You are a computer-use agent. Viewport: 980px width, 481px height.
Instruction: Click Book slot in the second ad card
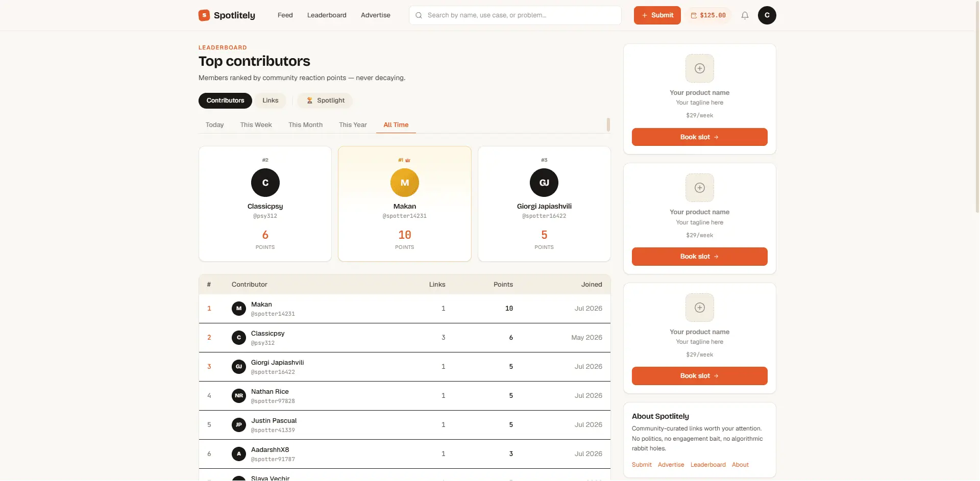point(699,257)
